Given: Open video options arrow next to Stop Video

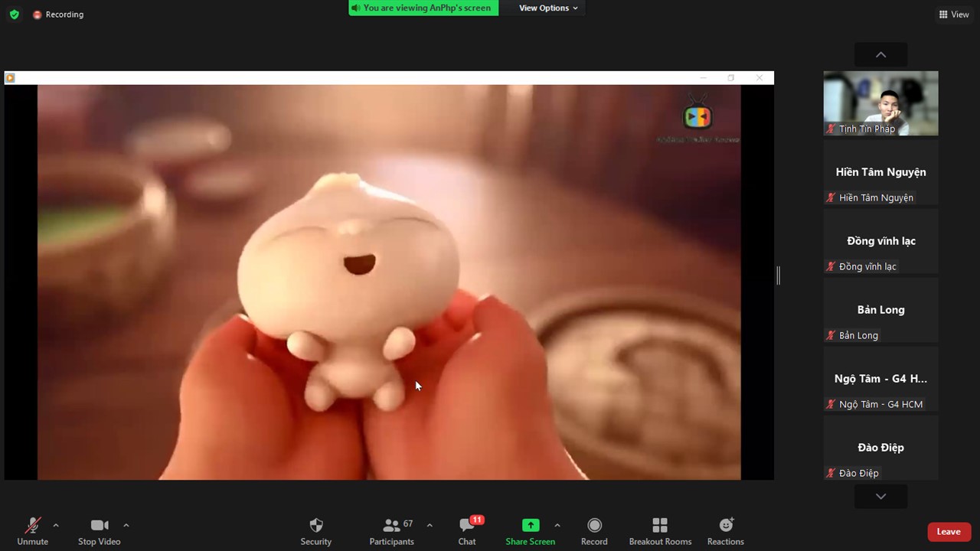Looking at the screenshot, I should point(126,525).
